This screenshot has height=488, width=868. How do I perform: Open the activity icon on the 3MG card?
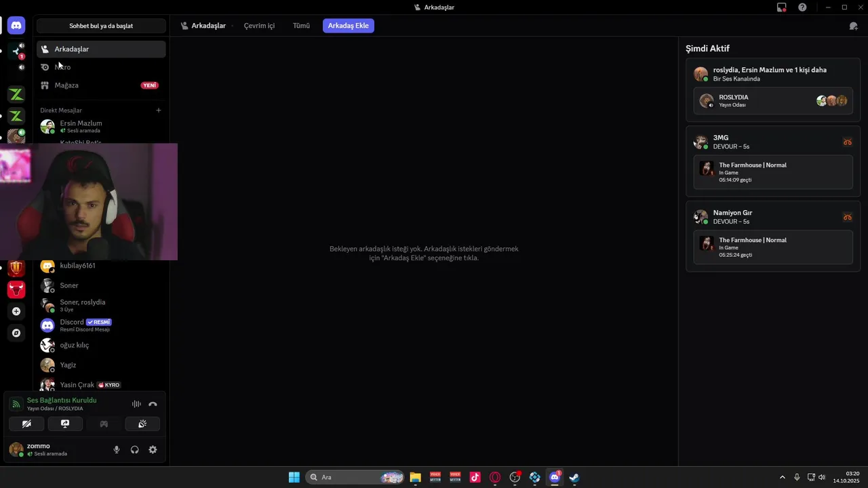[x=847, y=142]
